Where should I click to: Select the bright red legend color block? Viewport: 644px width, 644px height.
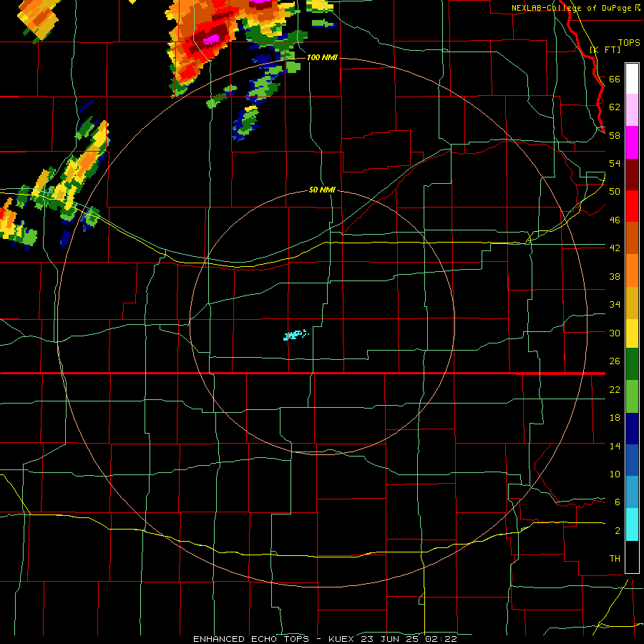point(632,206)
